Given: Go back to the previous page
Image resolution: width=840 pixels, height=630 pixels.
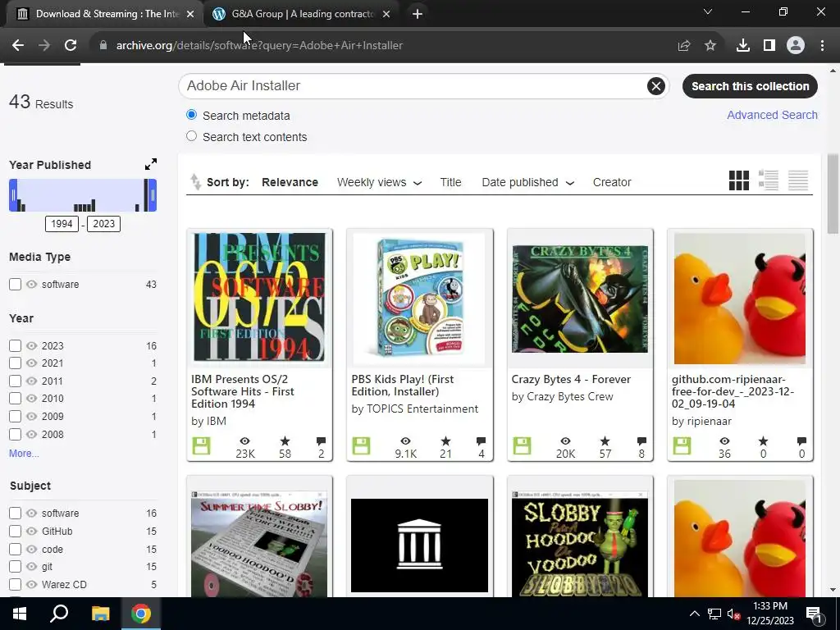Looking at the screenshot, I should click(x=18, y=46).
